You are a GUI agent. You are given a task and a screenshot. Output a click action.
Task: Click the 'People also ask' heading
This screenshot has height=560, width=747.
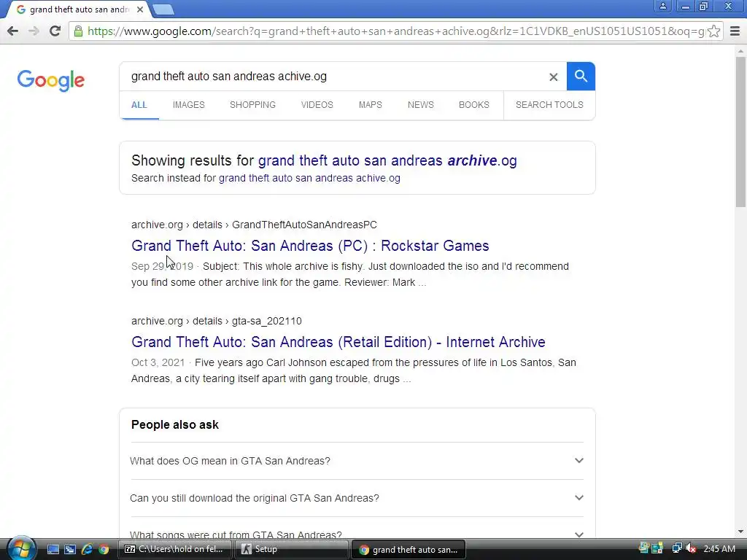(x=175, y=425)
